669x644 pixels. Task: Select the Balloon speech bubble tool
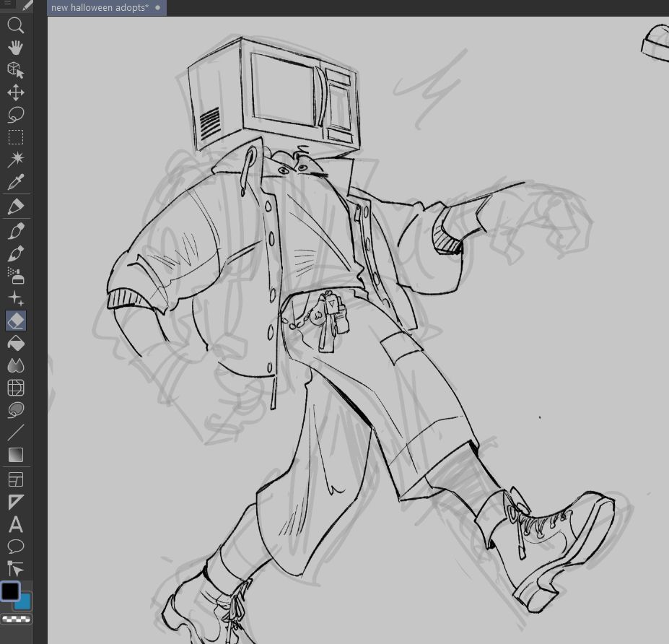click(16, 547)
